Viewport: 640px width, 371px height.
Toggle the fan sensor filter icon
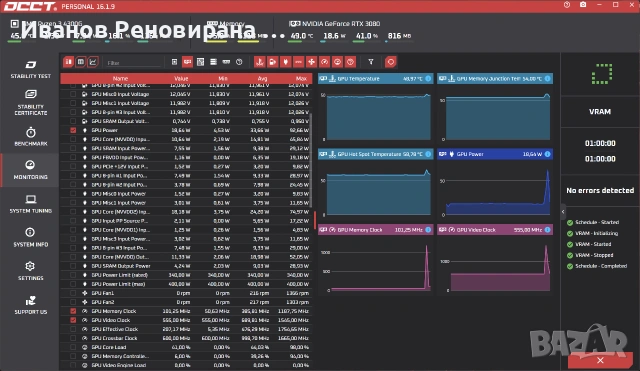311,62
